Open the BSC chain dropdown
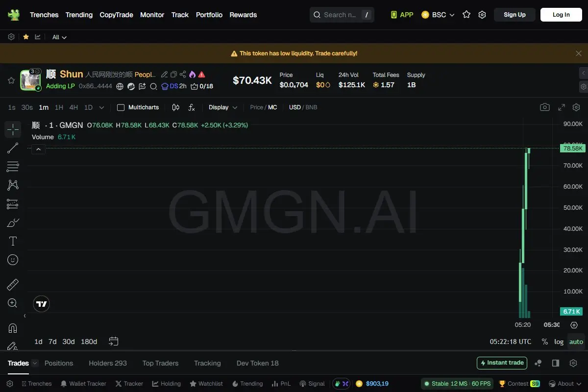 pyautogui.click(x=438, y=15)
